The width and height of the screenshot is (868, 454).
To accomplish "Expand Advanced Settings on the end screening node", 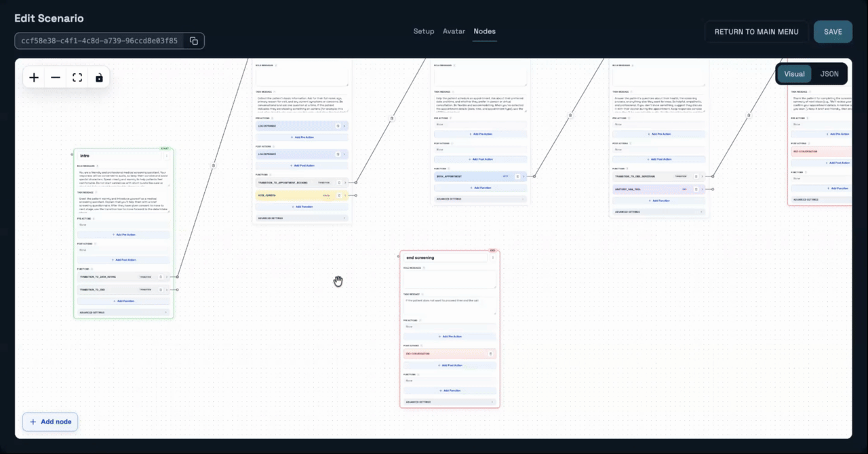I will pyautogui.click(x=450, y=402).
